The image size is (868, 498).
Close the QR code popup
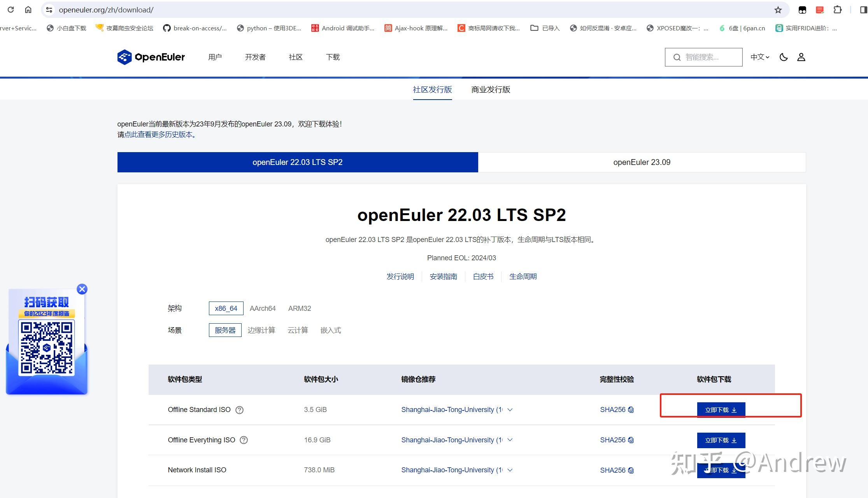[82, 289]
